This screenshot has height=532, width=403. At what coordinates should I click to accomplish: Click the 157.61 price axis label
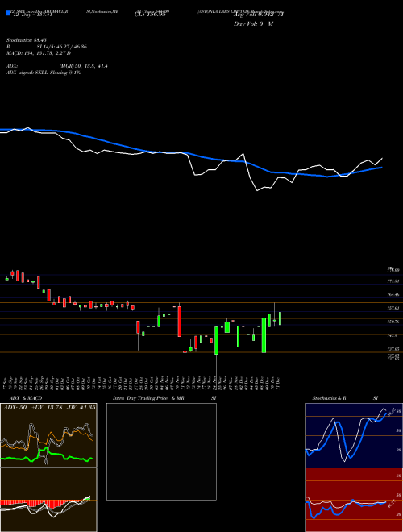pos(394,308)
